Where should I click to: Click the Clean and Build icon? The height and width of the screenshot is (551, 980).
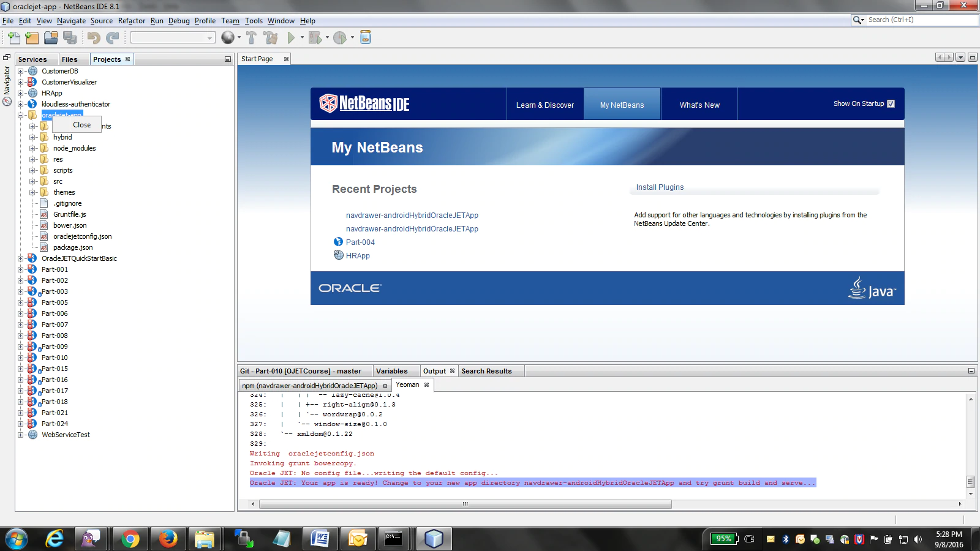click(x=271, y=38)
